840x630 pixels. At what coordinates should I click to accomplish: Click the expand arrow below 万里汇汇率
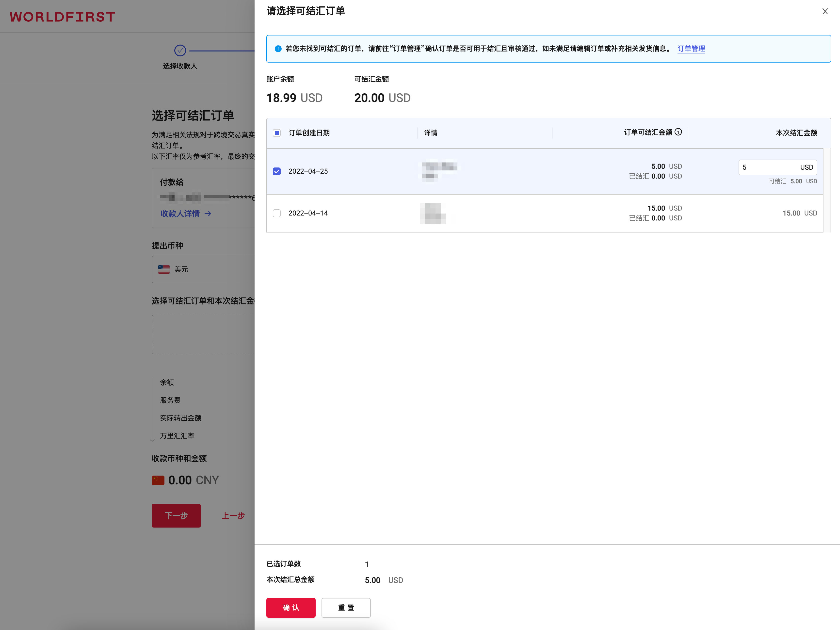[x=152, y=440]
